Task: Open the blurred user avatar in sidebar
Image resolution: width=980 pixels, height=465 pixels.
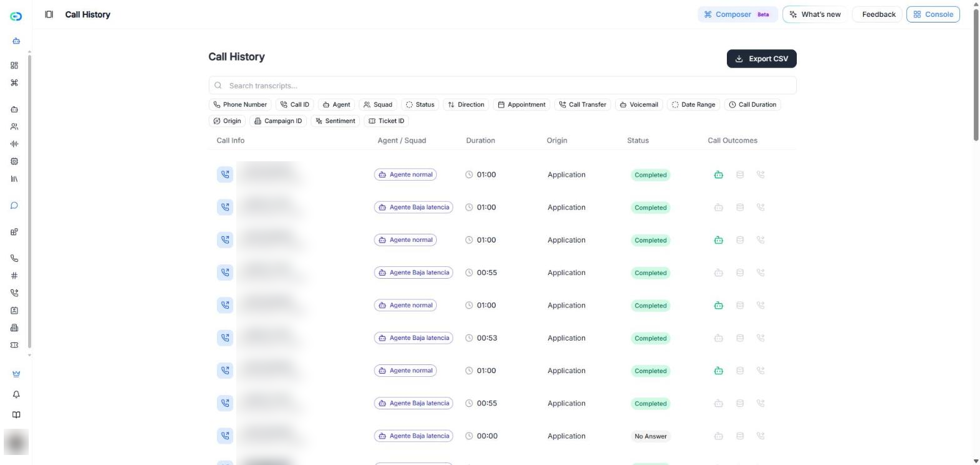Action: click(x=16, y=442)
